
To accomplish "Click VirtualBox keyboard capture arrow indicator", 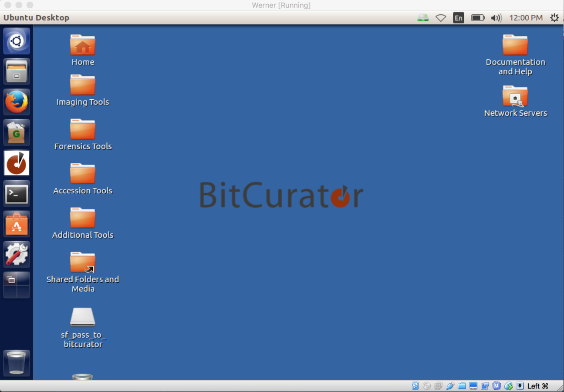I will (x=520, y=386).
